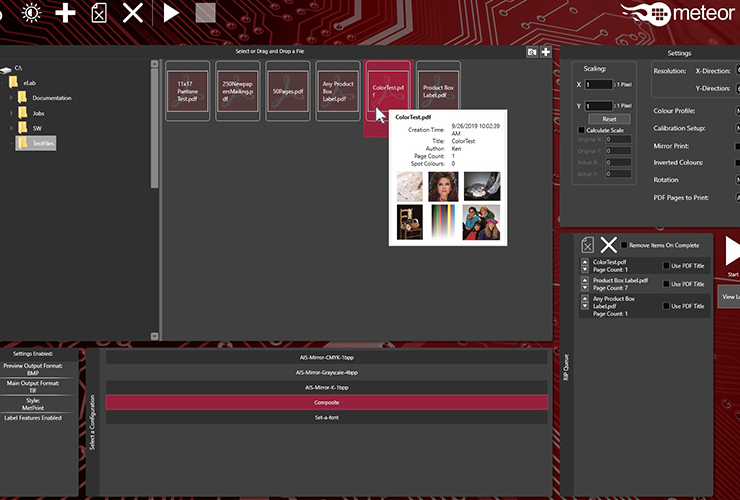Click the browse folder icon above file list
This screenshot has width=740, height=500.
(533, 52)
